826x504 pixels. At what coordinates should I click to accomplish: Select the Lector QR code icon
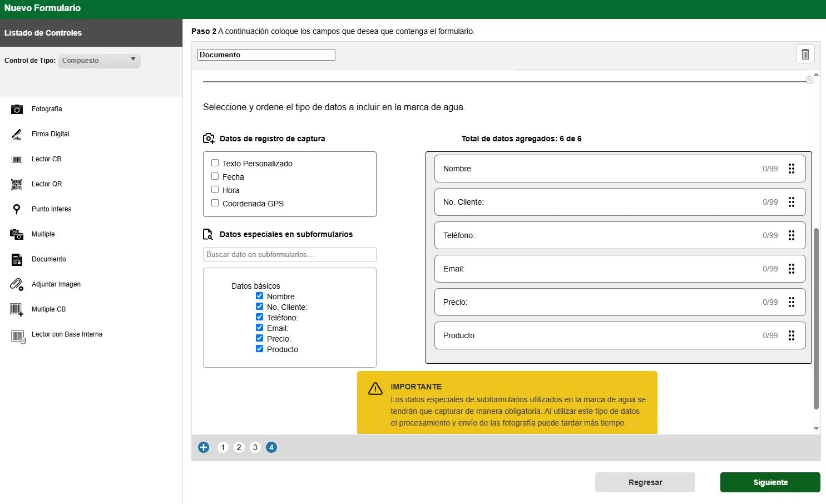click(x=17, y=184)
